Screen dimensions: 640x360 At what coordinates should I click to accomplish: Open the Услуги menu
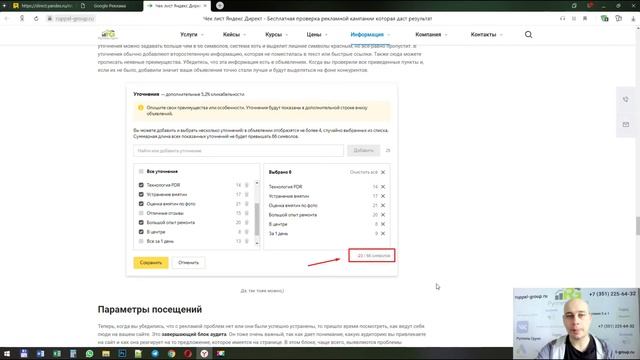point(191,35)
